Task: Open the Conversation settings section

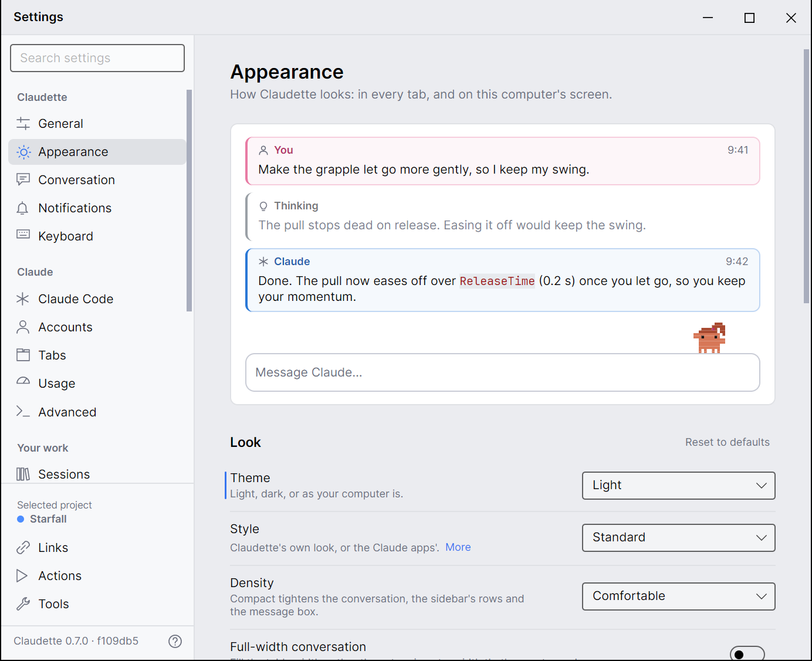Action: pos(97,180)
